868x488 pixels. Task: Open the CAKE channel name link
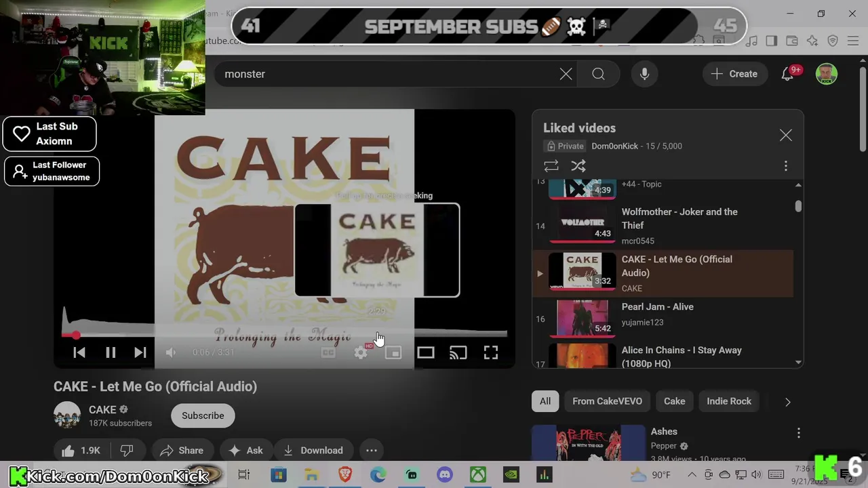[102, 409]
